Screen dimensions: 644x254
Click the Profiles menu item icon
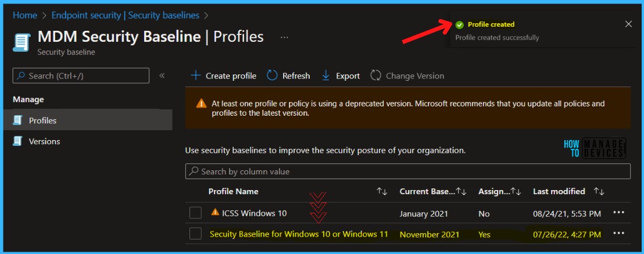click(17, 120)
